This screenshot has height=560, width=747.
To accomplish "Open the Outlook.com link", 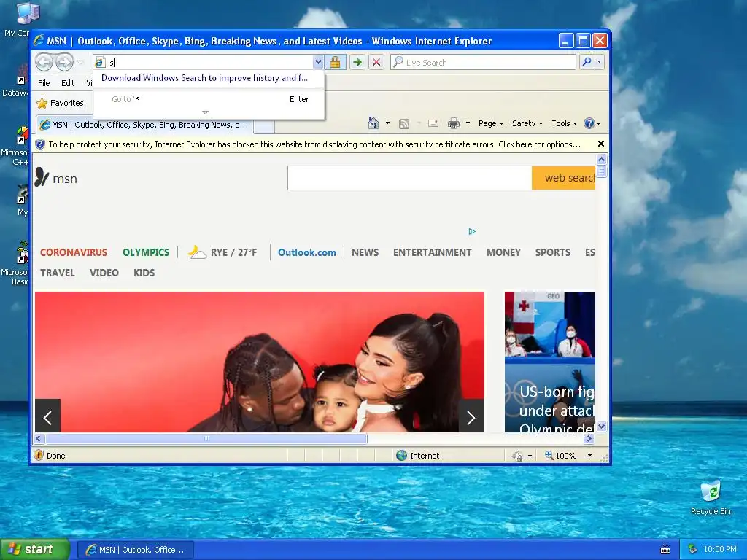I will pyautogui.click(x=307, y=252).
